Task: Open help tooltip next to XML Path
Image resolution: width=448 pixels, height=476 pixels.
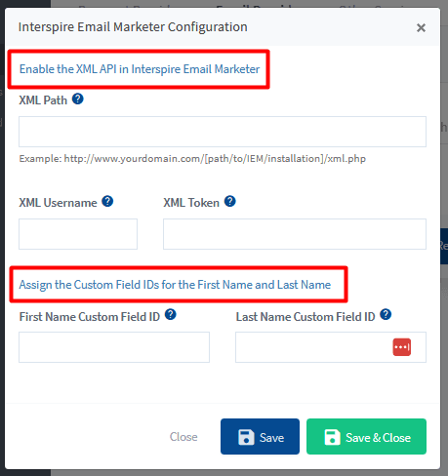Action: 78,99
